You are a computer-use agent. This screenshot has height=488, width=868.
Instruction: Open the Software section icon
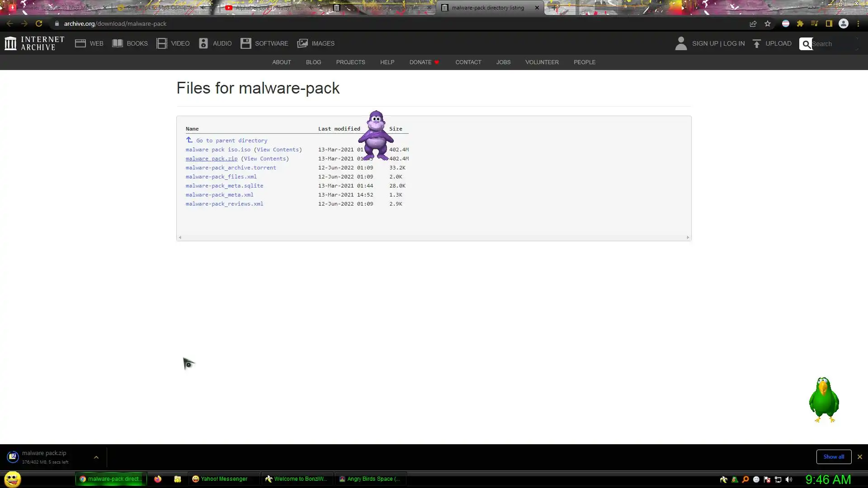[x=245, y=43]
